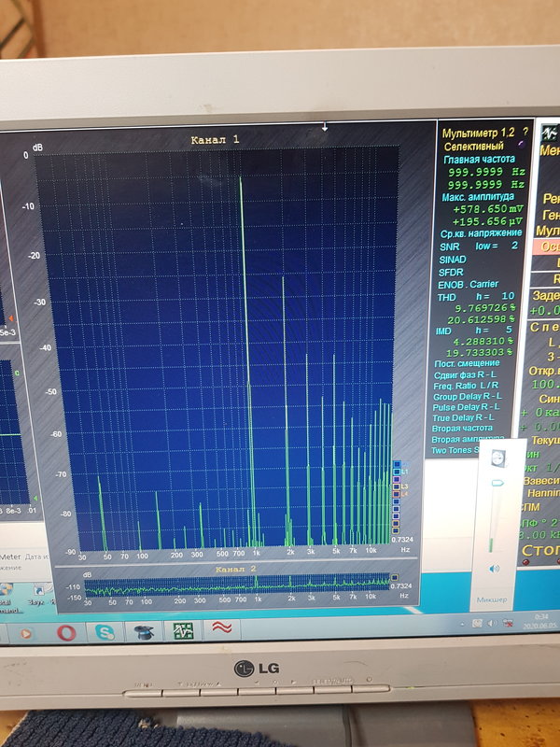Viewport: 560px width, 747px height.
Task: Toggle the topmost blue trace marker
Action: [397, 464]
